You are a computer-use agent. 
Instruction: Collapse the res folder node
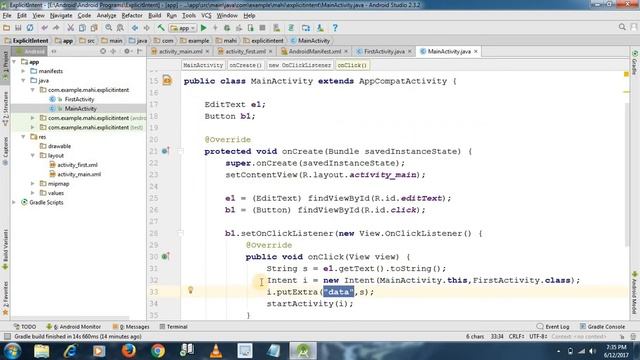click(x=23, y=137)
